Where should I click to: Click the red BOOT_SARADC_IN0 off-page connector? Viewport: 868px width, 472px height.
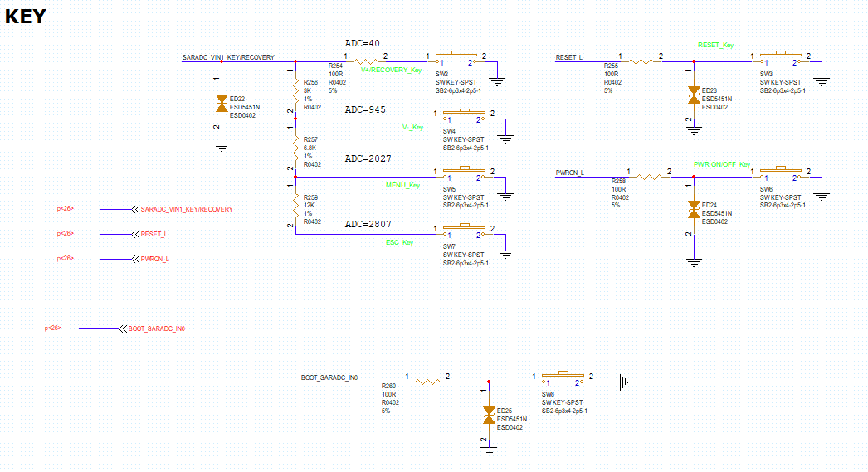pyautogui.click(x=152, y=328)
